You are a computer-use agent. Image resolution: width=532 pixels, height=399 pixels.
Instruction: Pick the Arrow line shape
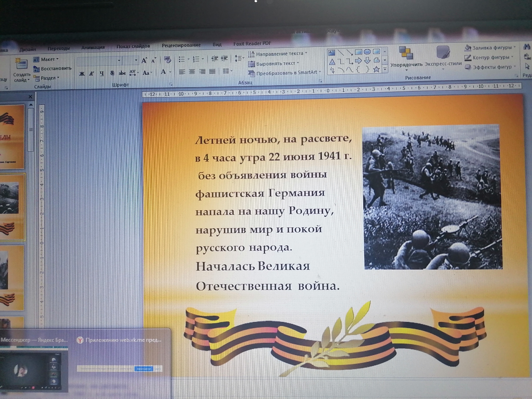pyautogui.click(x=350, y=52)
